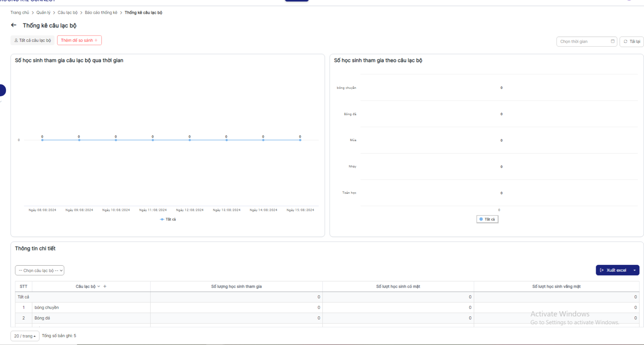Reload data with Tải lại button
The height and width of the screenshot is (345, 644).
tap(632, 42)
